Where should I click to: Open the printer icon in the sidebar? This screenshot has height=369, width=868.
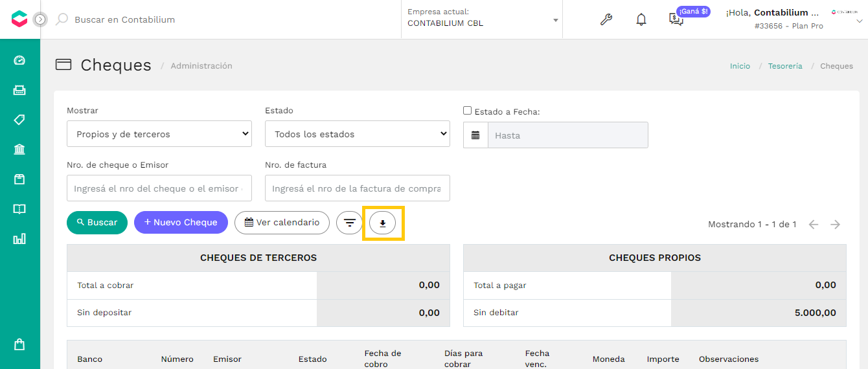(19, 90)
